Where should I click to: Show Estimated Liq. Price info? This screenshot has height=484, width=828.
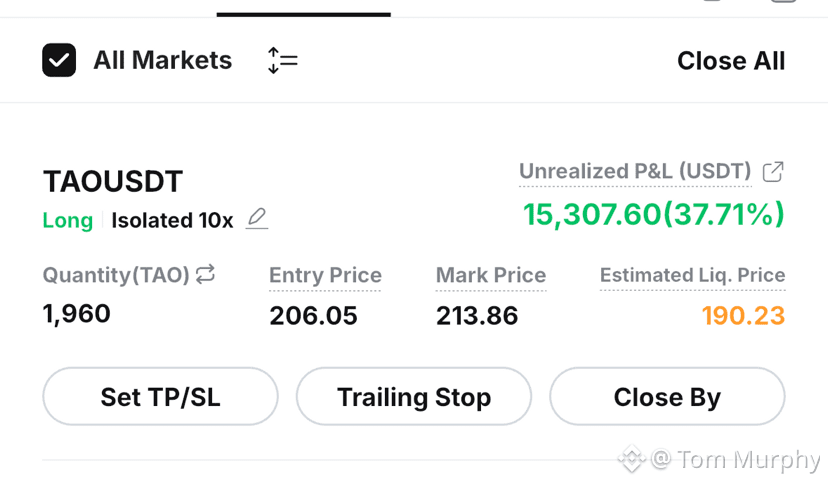pyautogui.click(x=692, y=276)
